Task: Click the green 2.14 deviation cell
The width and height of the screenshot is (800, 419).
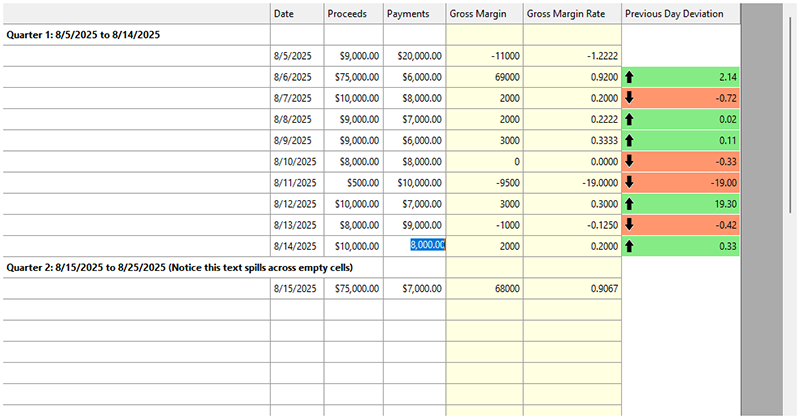Action: click(690, 76)
